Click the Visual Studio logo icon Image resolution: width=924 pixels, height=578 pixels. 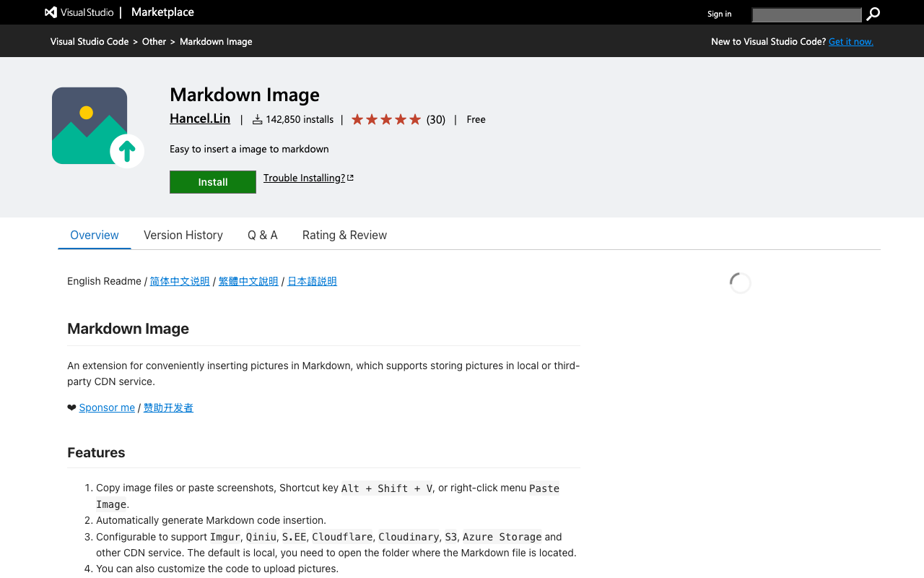pos(51,12)
